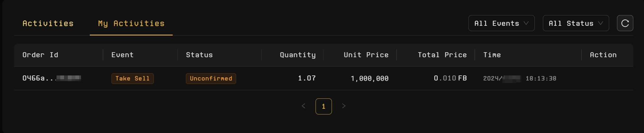Click the Status column header

[x=199, y=55]
